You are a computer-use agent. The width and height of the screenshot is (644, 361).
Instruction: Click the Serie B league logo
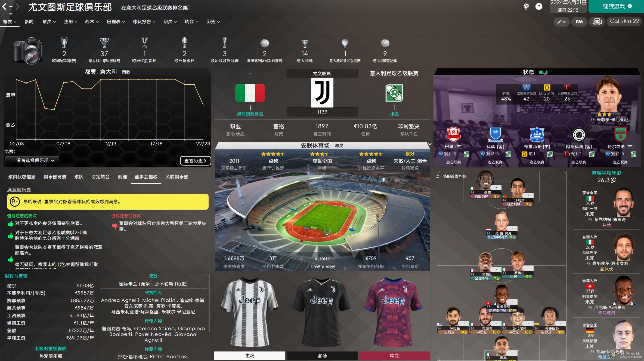pyautogui.click(x=394, y=93)
